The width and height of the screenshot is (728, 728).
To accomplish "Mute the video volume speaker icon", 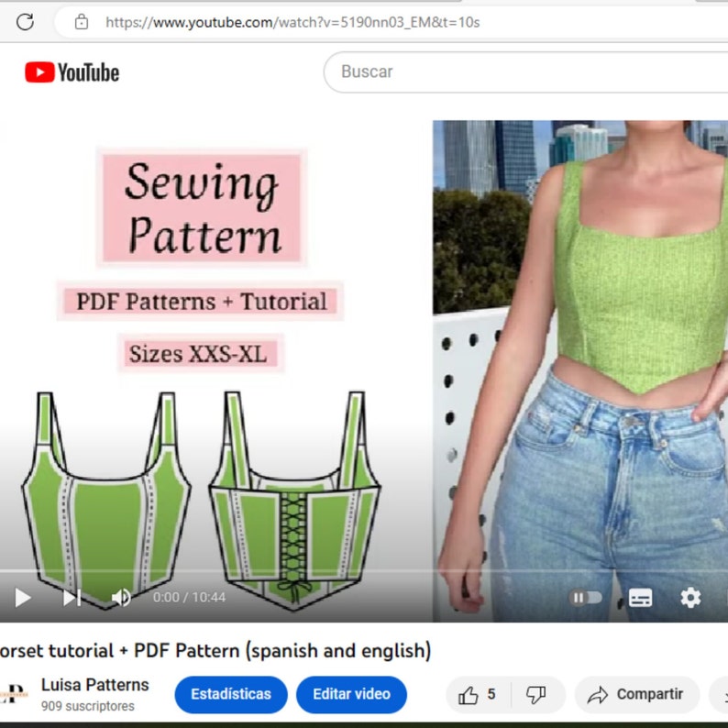I will [121, 598].
